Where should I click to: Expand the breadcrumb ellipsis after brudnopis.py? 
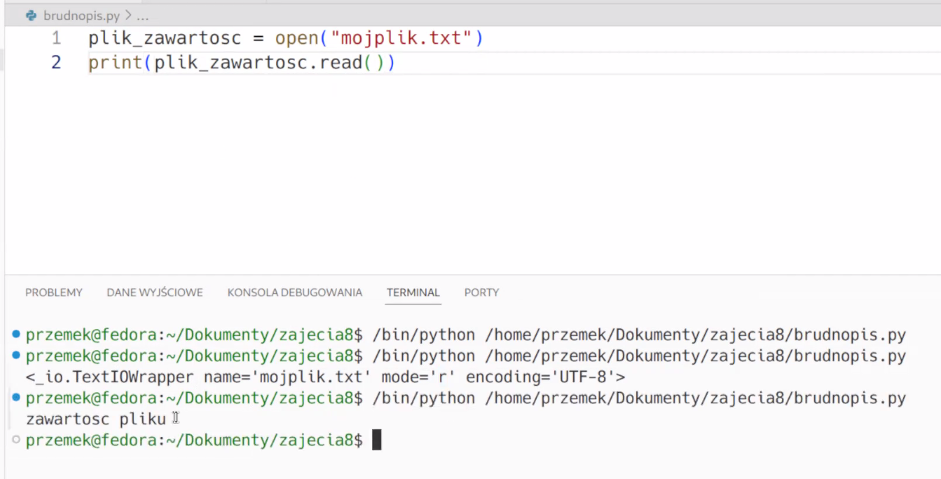142,16
